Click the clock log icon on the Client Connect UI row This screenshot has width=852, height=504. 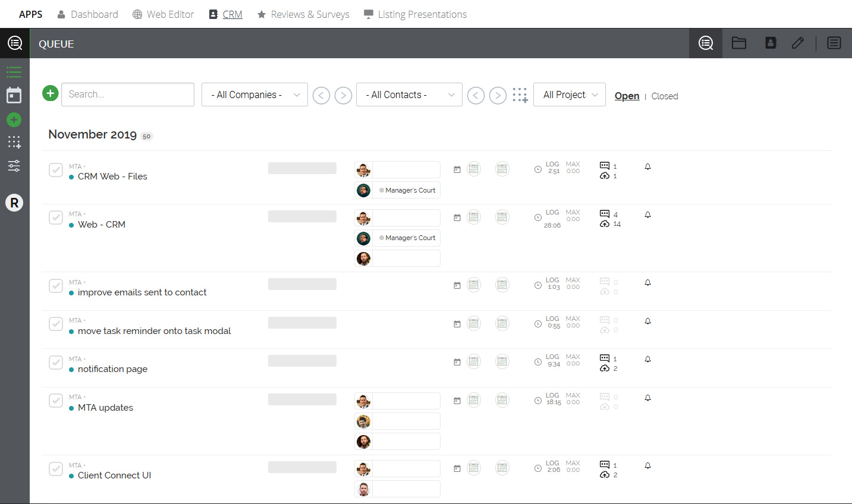(538, 469)
